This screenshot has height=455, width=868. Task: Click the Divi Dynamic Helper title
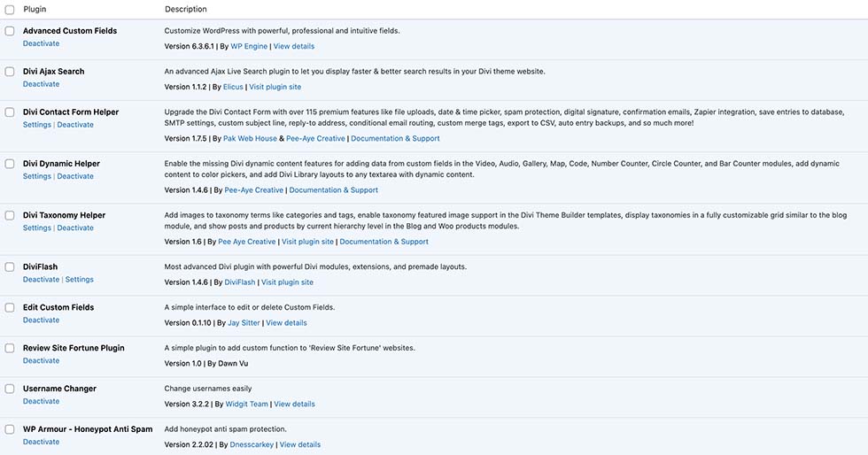coord(61,164)
